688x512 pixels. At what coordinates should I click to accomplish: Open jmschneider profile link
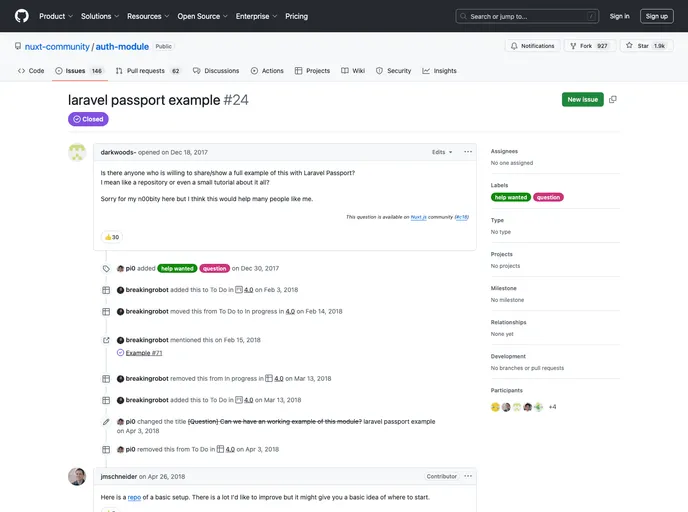(118, 476)
